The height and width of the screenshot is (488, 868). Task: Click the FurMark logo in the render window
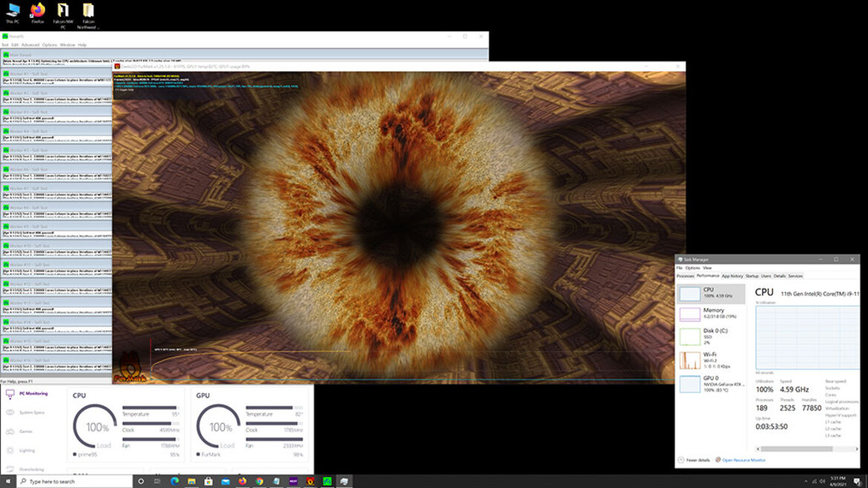pos(131,367)
